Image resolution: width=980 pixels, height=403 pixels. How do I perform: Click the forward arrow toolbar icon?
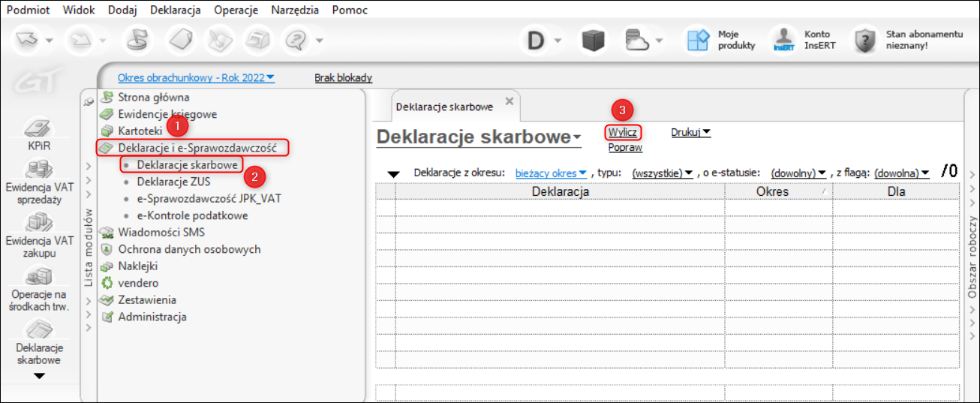[80, 40]
